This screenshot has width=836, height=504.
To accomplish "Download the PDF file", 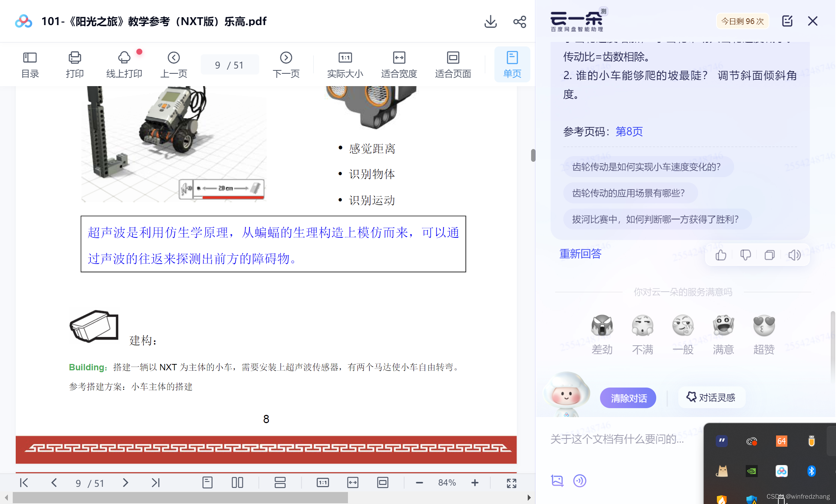I will [490, 21].
